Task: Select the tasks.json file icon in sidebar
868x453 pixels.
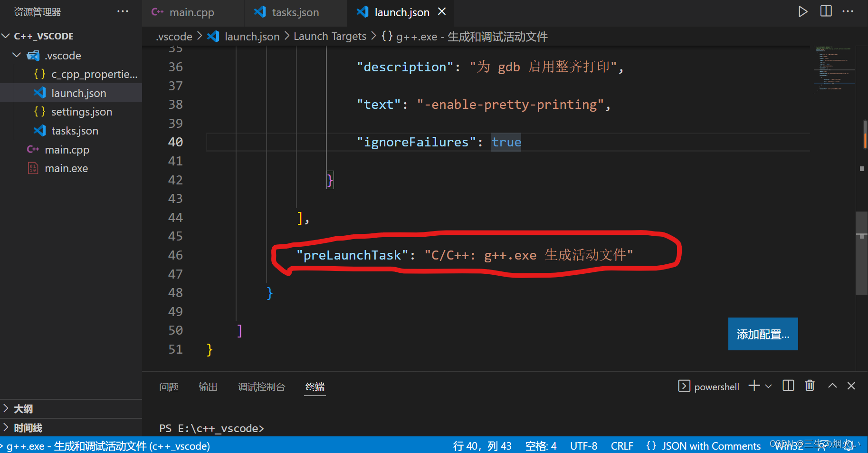Action: (x=39, y=130)
